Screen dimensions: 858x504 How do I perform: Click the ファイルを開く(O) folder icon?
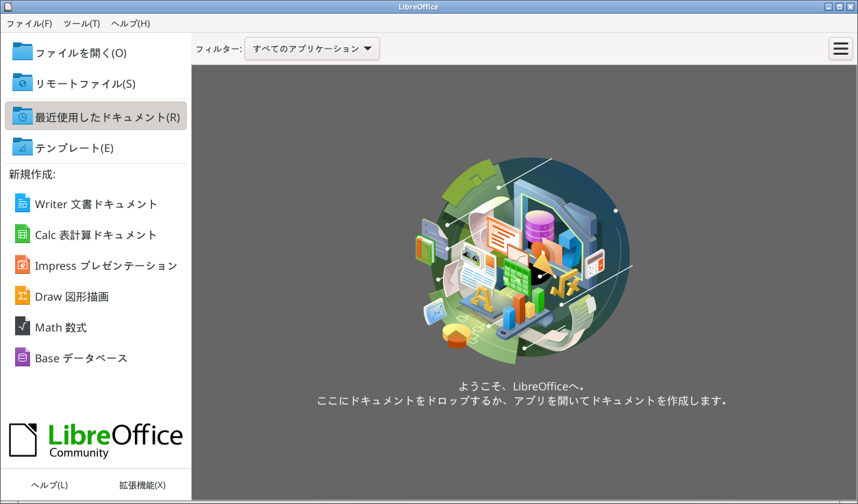click(23, 52)
